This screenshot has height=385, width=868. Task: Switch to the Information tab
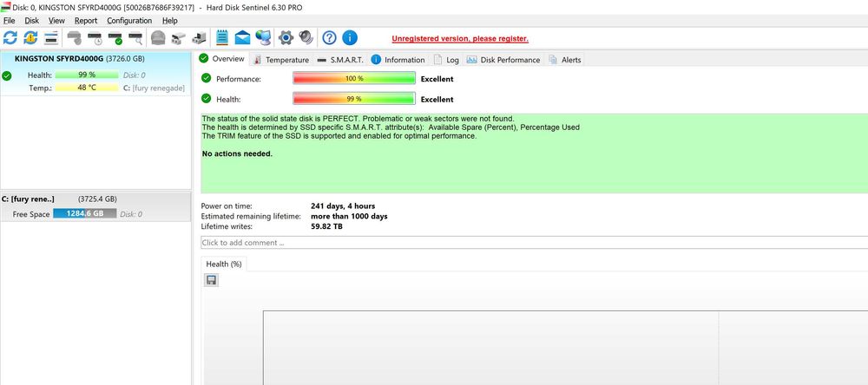tap(398, 59)
